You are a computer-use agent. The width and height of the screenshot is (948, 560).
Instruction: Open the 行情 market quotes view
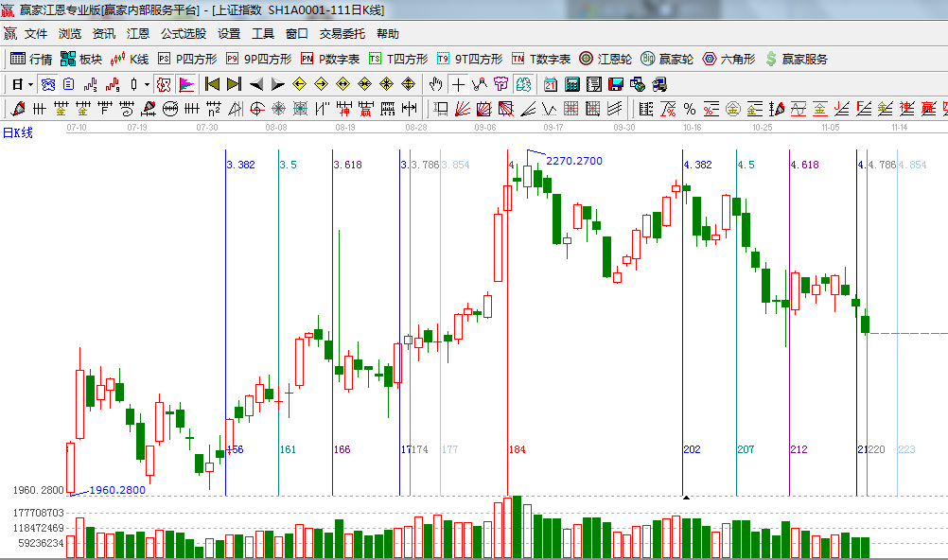pos(31,59)
